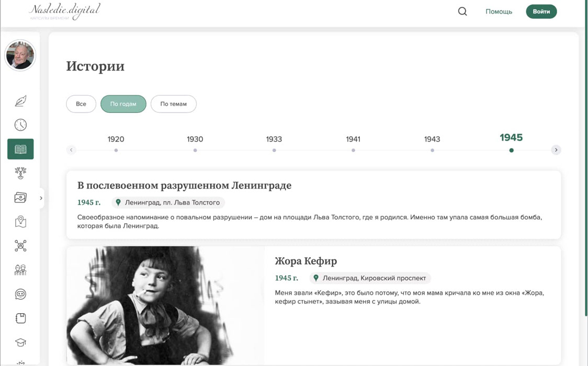588x366 pixels.
Task: Select the open book stories icon
Action: tap(20, 149)
